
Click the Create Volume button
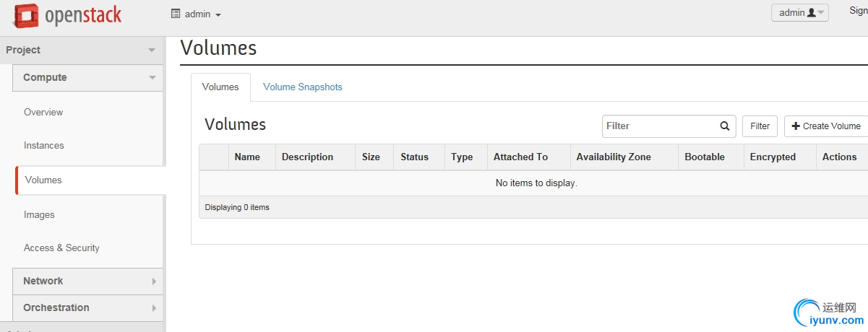[826, 126]
